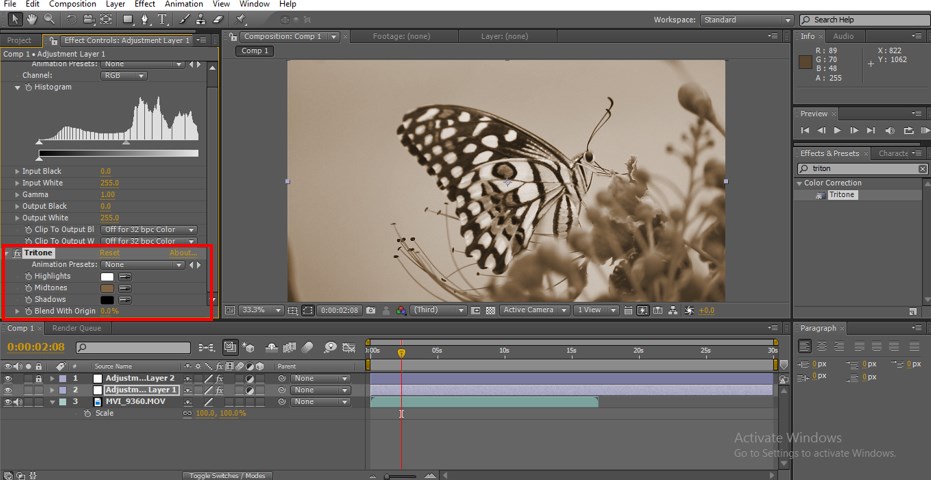Select the Zoom tool in toolbar
This screenshot has height=480, width=931.
click(x=48, y=19)
